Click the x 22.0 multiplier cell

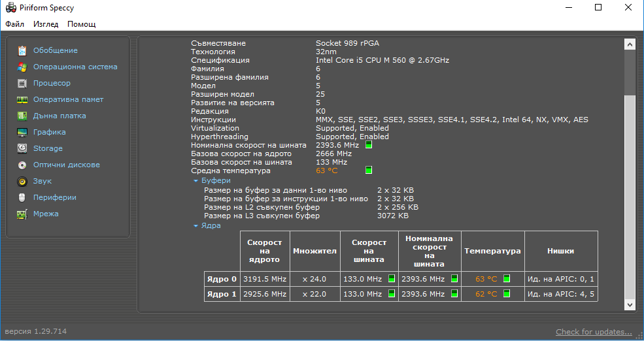tap(314, 294)
